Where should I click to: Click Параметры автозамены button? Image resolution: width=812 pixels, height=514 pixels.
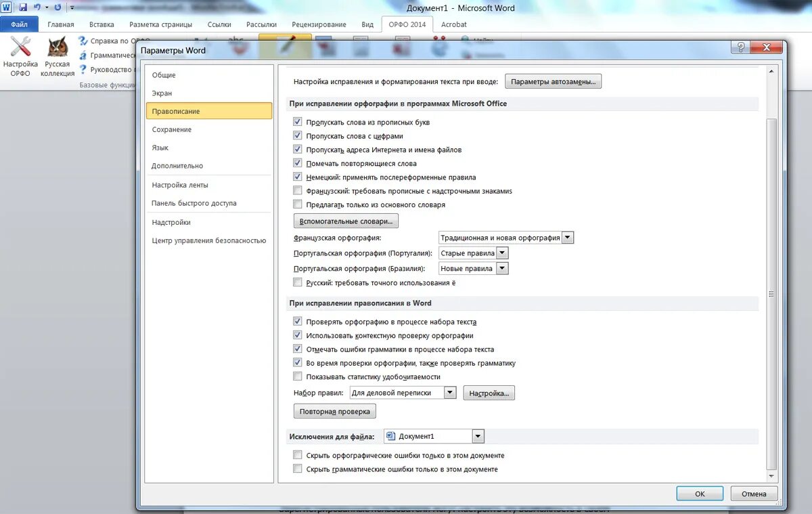pos(553,81)
